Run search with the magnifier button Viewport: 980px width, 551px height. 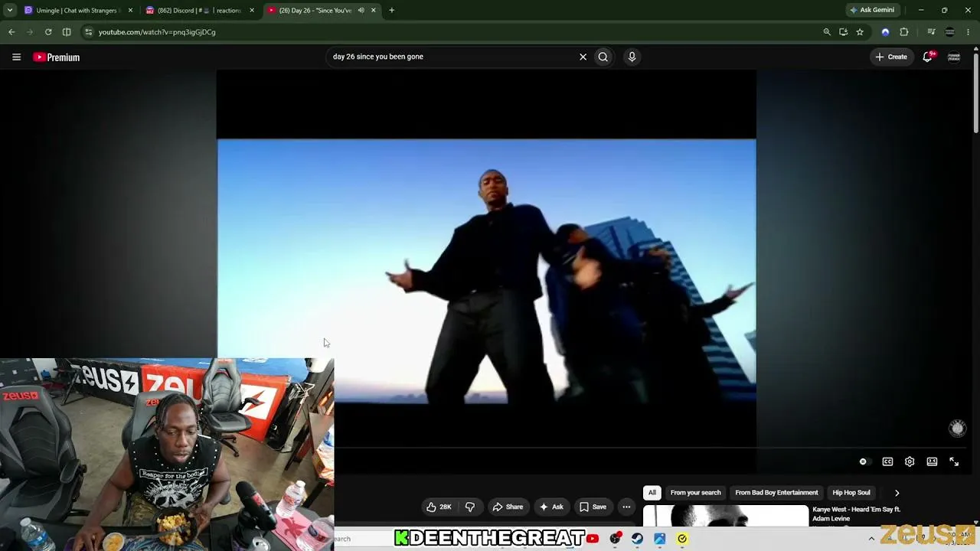coord(603,57)
